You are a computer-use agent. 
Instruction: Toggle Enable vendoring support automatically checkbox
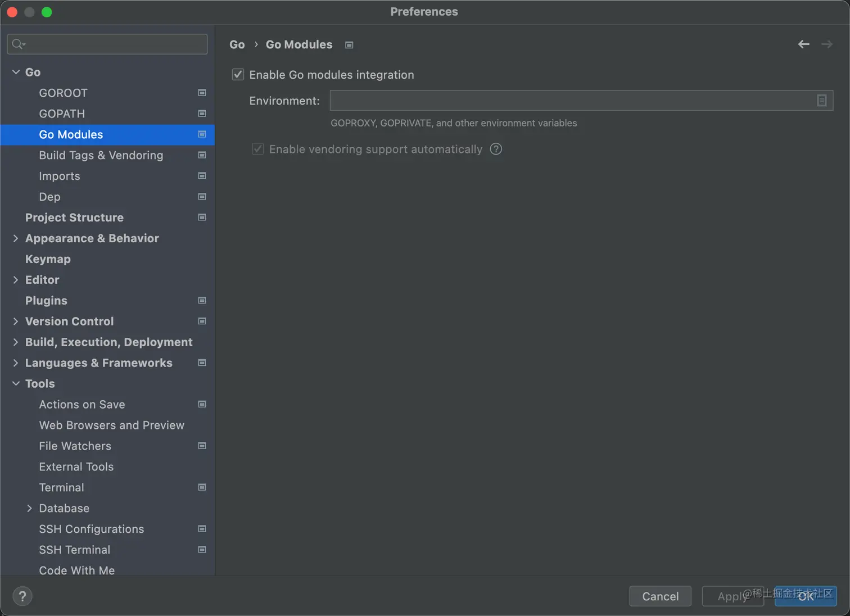click(258, 149)
